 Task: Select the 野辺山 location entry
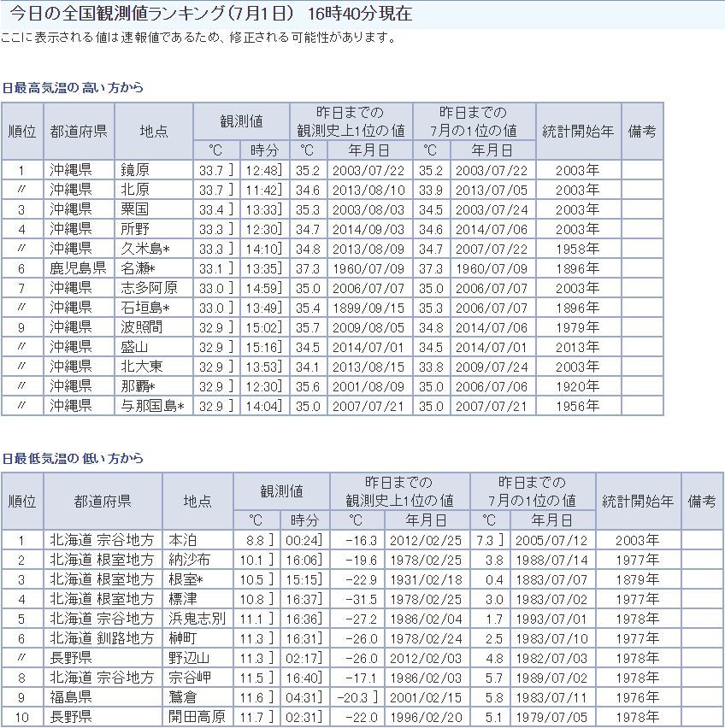(188, 658)
